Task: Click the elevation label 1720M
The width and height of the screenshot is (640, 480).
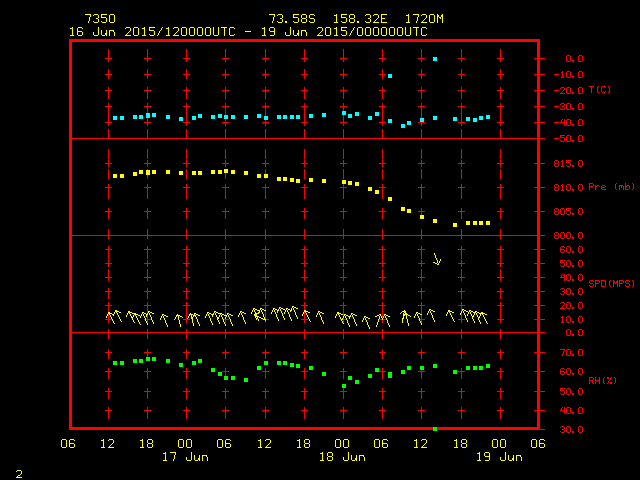Action: (x=424, y=19)
